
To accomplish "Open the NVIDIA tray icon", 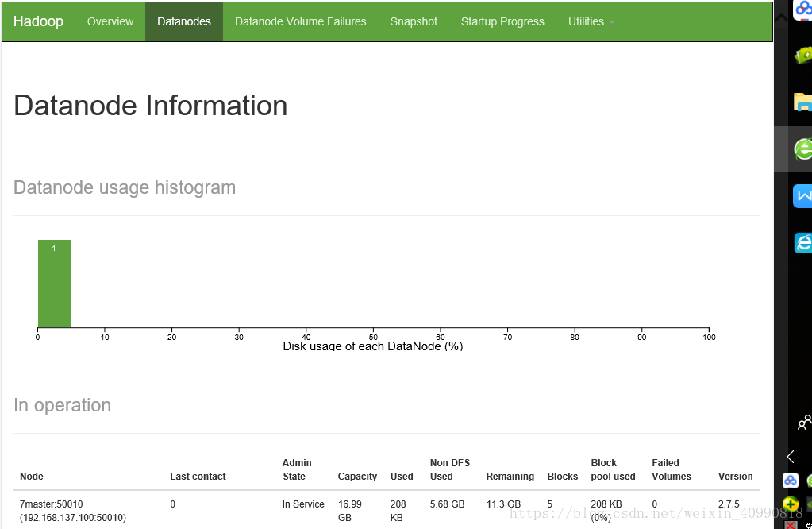I will click(x=810, y=503).
